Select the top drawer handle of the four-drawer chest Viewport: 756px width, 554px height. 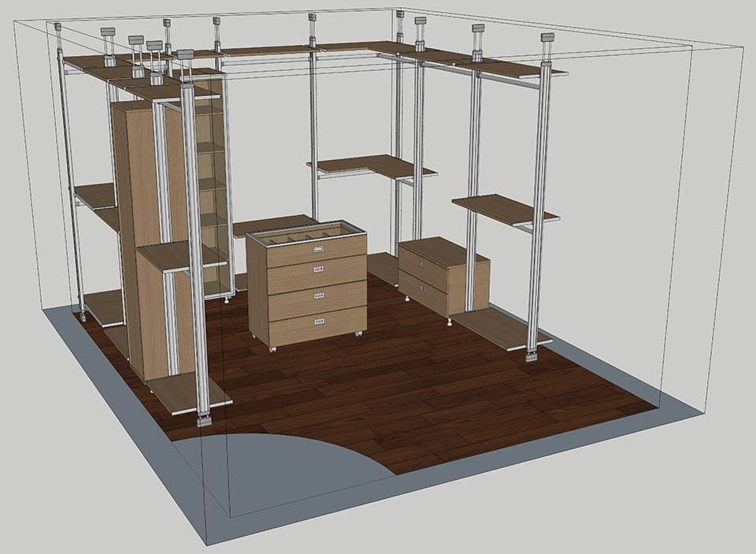coord(317,249)
